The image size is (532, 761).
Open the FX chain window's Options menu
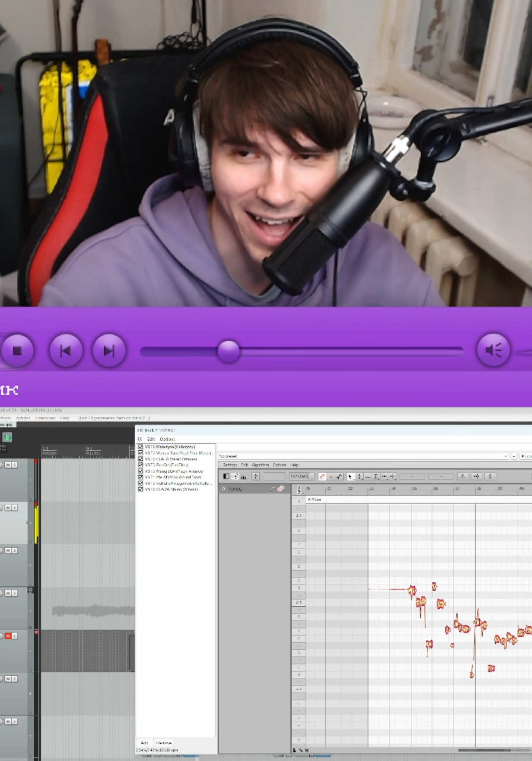pyautogui.click(x=167, y=439)
